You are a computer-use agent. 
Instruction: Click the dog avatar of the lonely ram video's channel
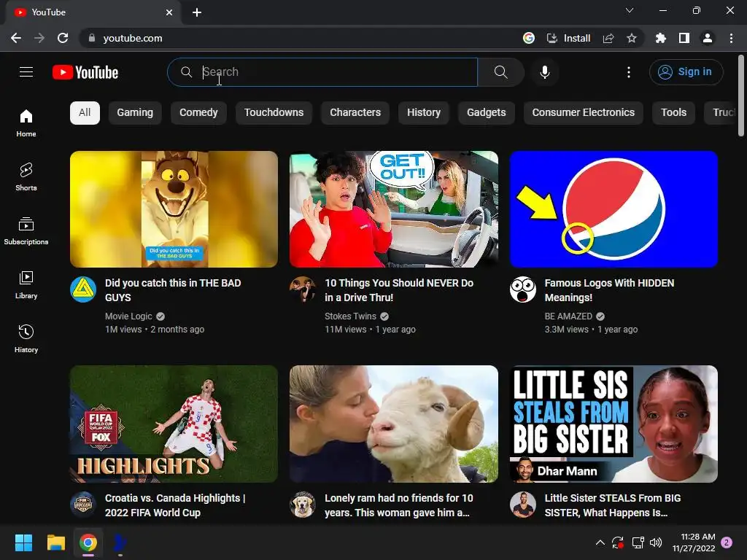pyautogui.click(x=303, y=505)
